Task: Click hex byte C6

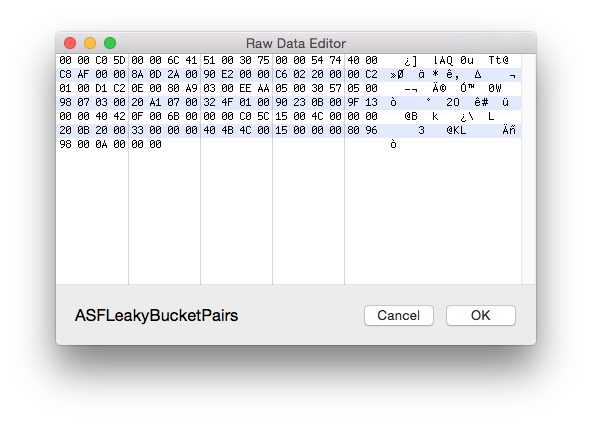Action: point(281,74)
